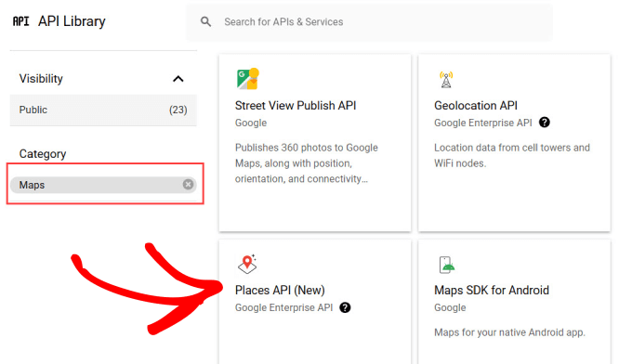Click help icon beside Places API Enterprise label
632x364 pixels.
click(345, 307)
